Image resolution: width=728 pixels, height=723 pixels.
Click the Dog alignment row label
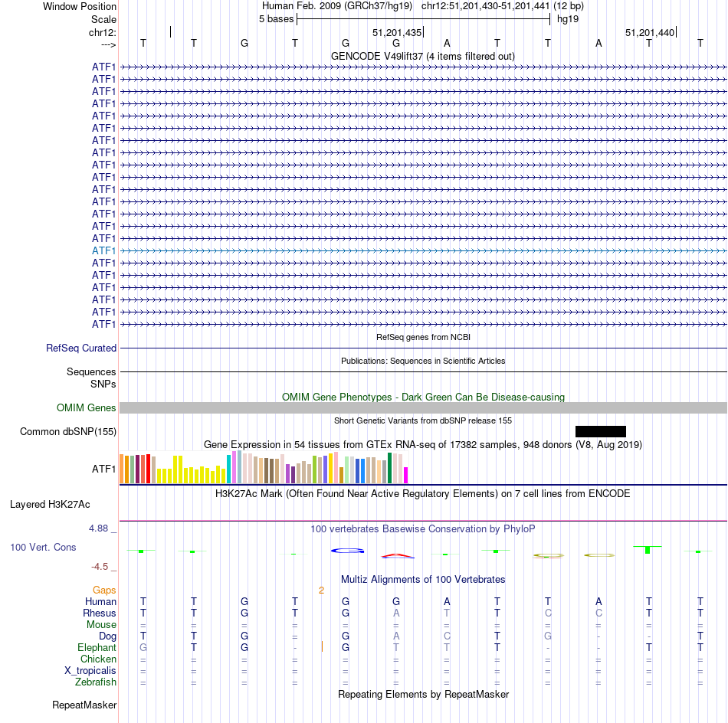click(107, 636)
